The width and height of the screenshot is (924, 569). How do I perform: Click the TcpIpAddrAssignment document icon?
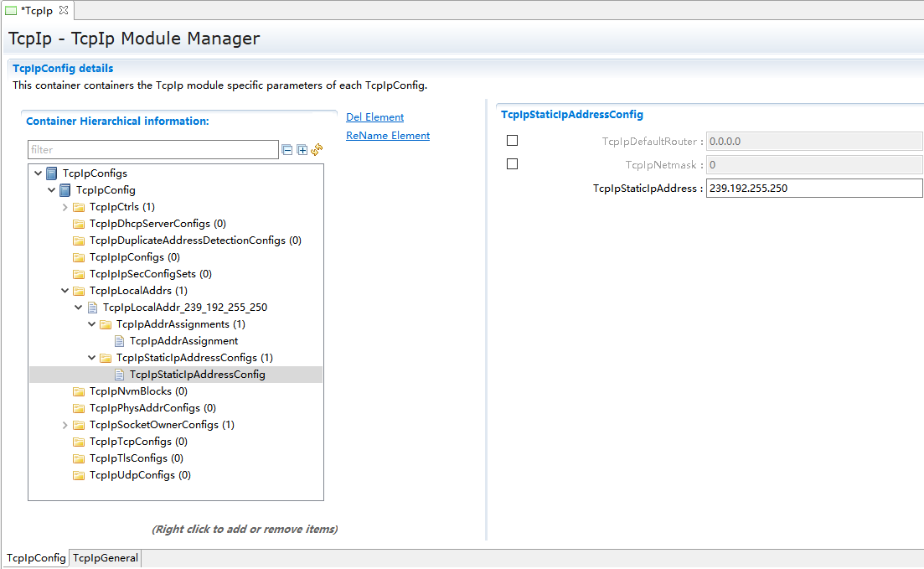click(119, 341)
